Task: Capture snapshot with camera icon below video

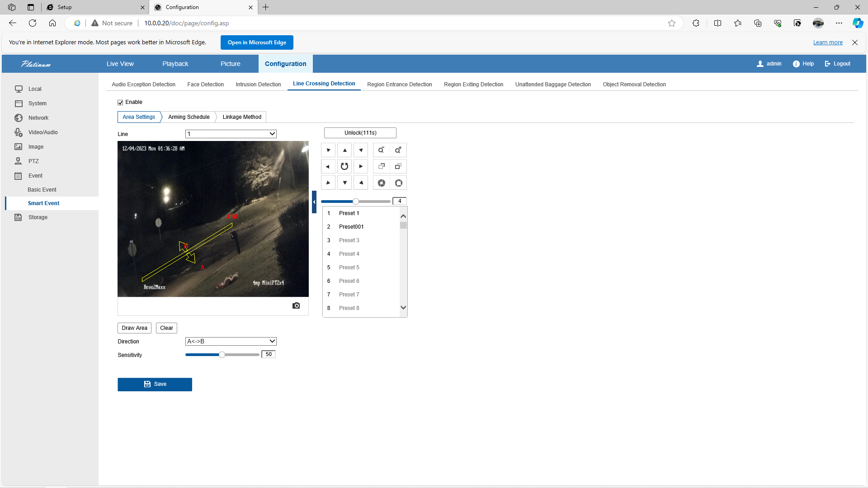Action: click(296, 306)
